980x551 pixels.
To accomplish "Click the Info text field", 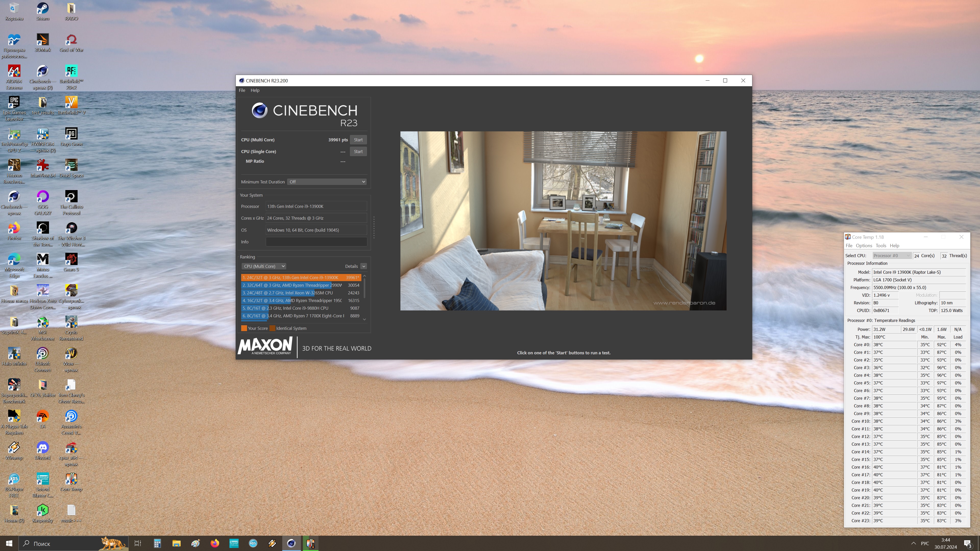I will pyautogui.click(x=316, y=242).
